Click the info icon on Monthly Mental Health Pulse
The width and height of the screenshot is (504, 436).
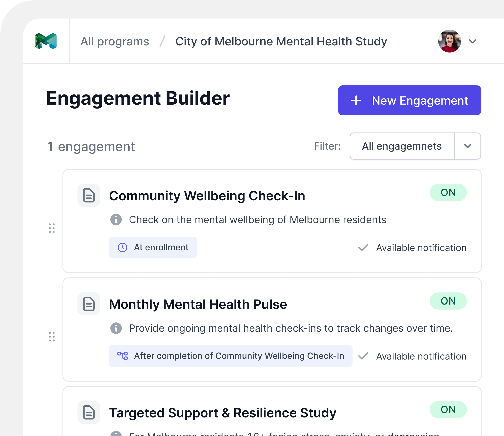pyautogui.click(x=116, y=328)
